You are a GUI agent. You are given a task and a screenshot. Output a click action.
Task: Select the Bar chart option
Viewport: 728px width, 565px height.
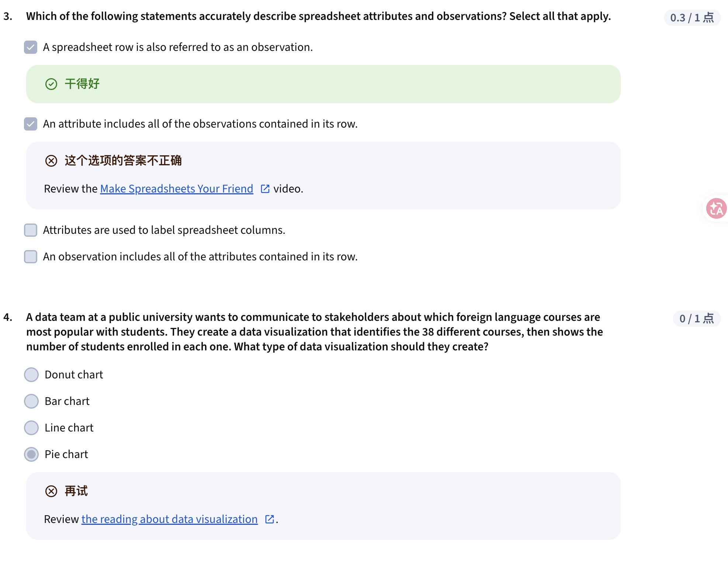tap(31, 401)
